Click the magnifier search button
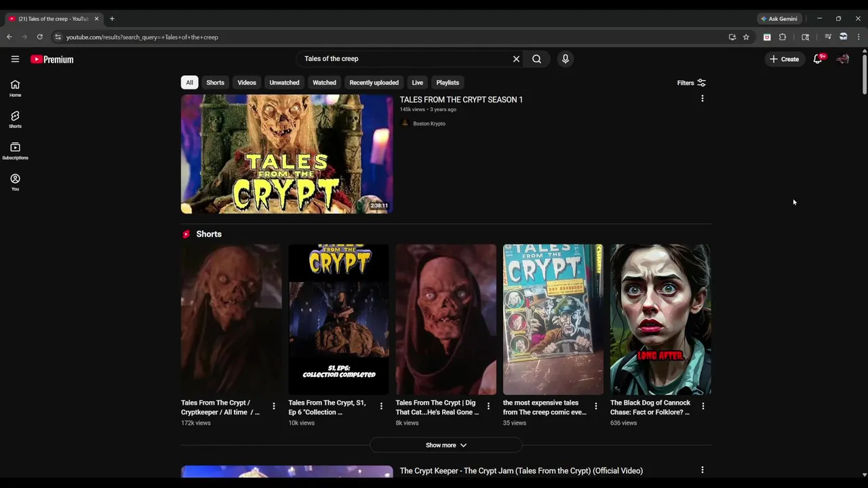868x488 pixels. click(536, 59)
